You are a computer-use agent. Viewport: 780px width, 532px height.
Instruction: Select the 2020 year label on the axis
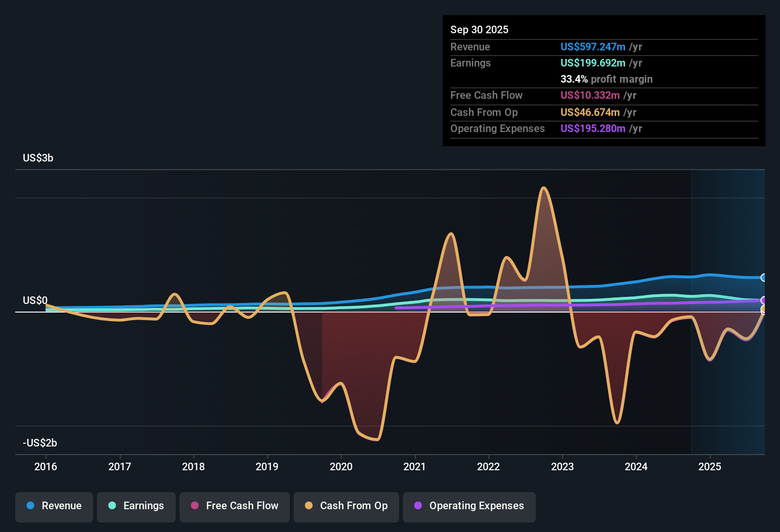(341, 467)
